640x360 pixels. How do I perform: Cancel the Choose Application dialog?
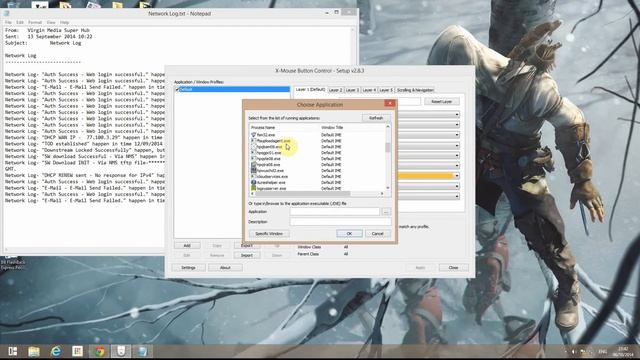378,233
